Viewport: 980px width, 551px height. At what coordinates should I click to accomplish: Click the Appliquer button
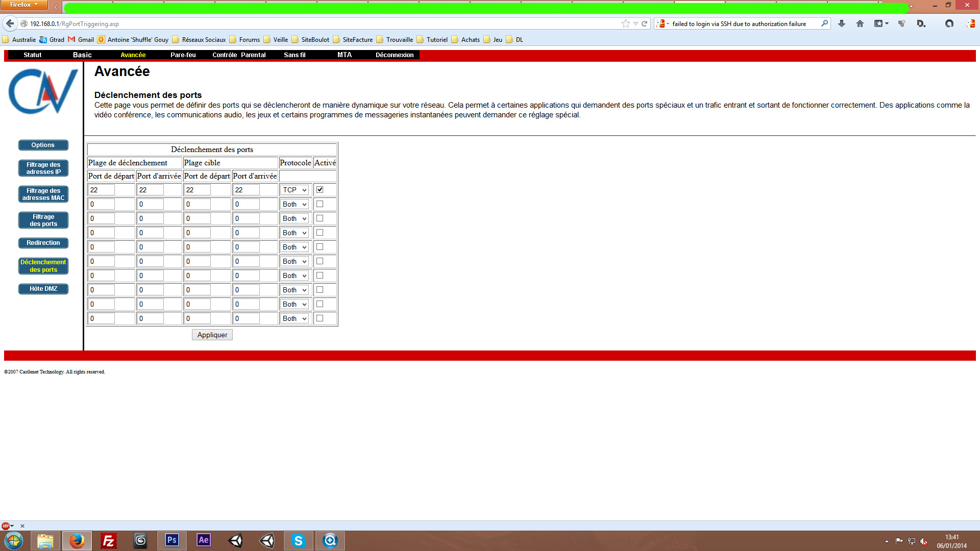click(212, 335)
